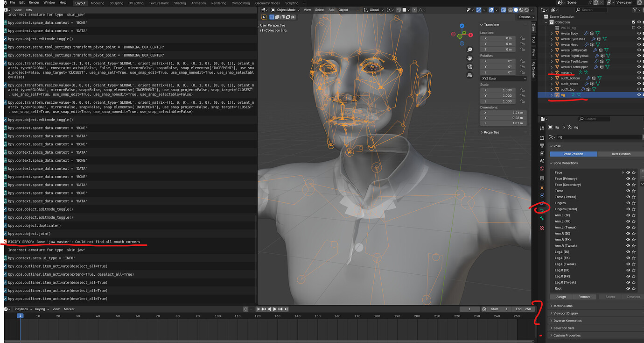The width and height of the screenshot is (644, 343).
Task: Switch perspective/orthographic grid icon in viewport
Action: click(x=470, y=75)
